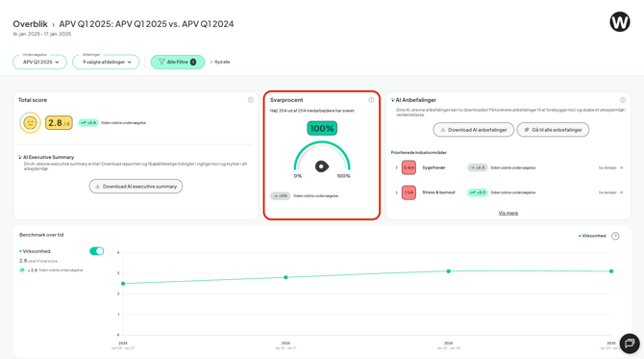Image resolution: width=644 pixels, height=359 pixels.
Task: Open Se detaljer for Sygefravær
Action: (610, 167)
